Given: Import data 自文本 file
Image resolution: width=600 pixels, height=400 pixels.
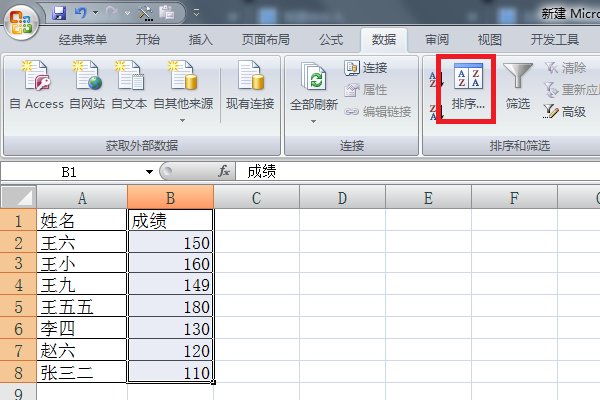Looking at the screenshot, I should (129, 85).
